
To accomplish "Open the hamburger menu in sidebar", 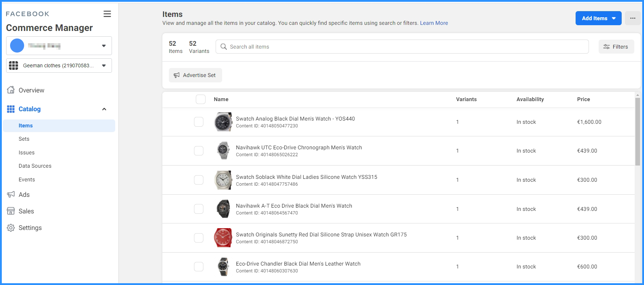I will [x=107, y=14].
